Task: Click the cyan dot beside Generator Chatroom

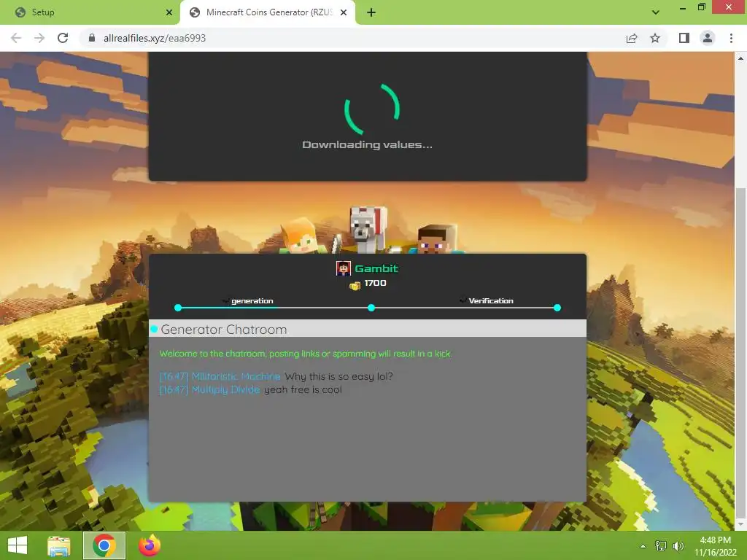Action: 154,329
